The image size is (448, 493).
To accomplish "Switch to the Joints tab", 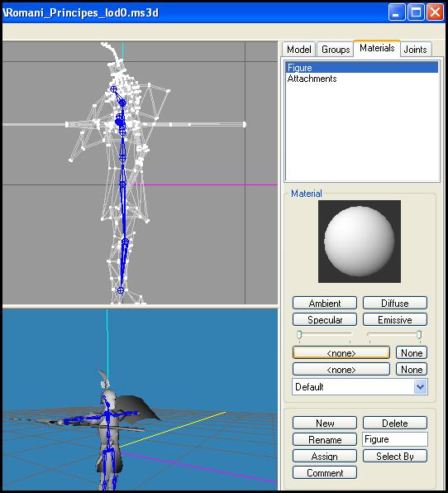I will [x=415, y=50].
